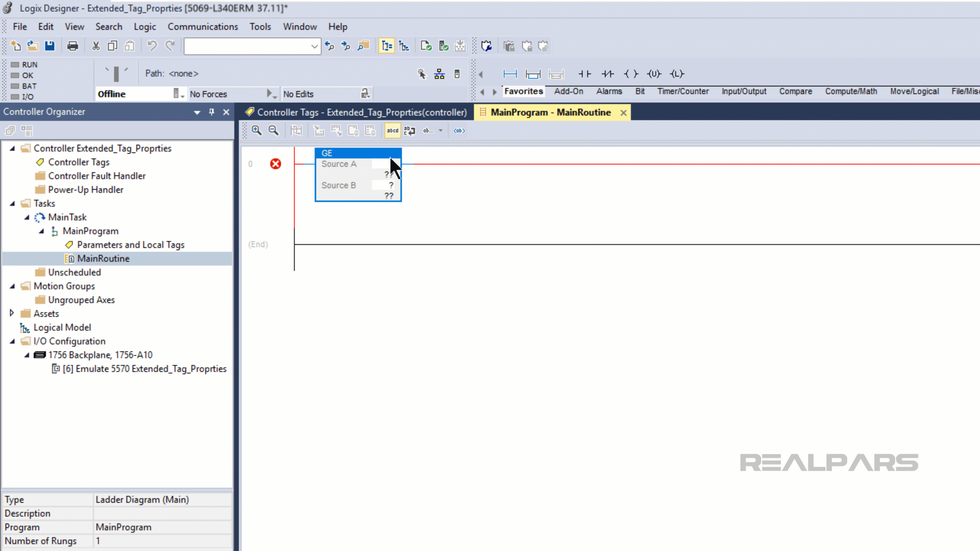Open the File menu
The width and height of the screenshot is (980, 551).
click(20, 27)
